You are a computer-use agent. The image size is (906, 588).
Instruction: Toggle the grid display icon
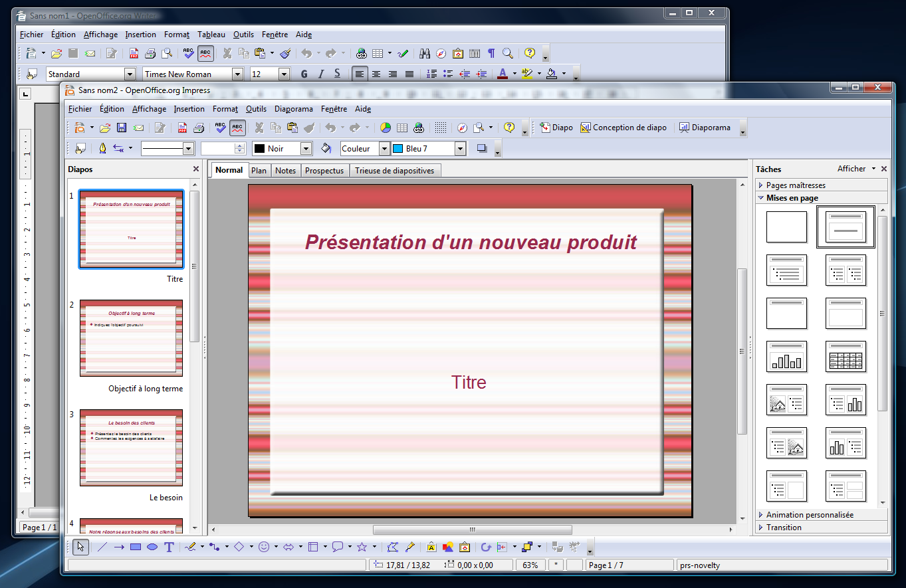point(441,128)
